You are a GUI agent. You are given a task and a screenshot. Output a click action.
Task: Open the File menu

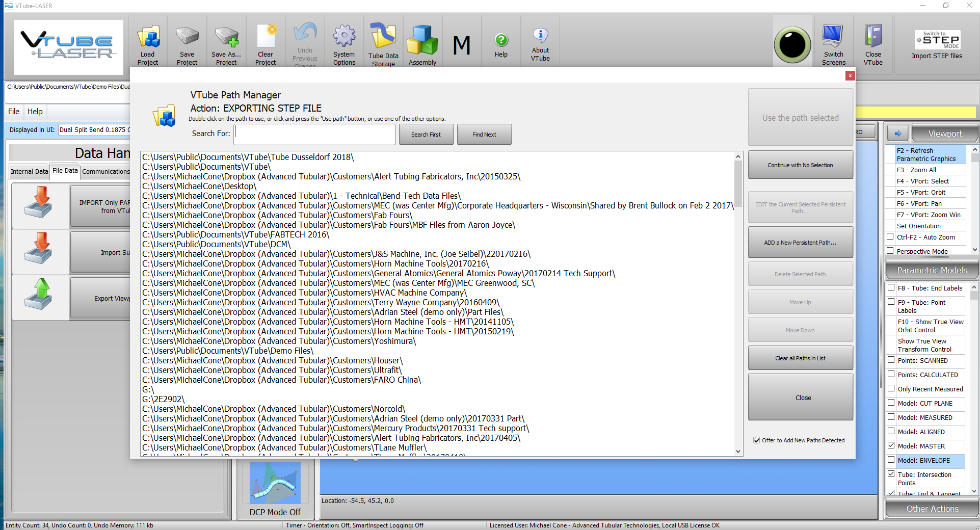click(x=14, y=112)
